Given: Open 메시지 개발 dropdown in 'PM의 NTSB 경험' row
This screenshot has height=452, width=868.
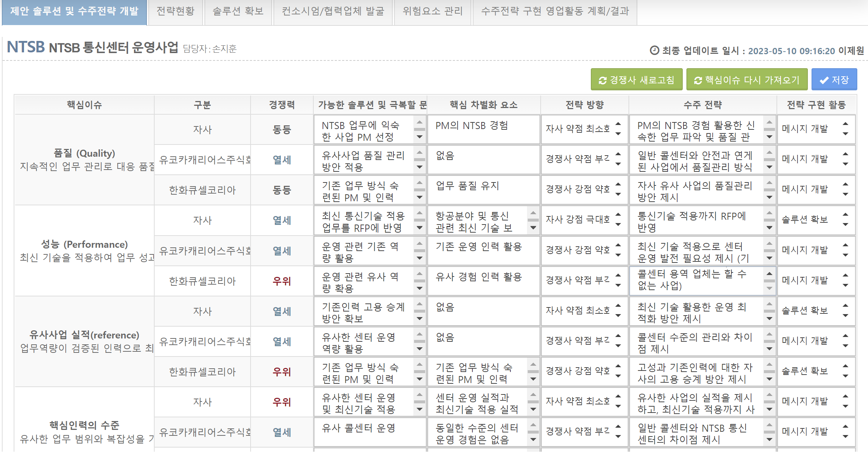Looking at the screenshot, I should tap(816, 129).
